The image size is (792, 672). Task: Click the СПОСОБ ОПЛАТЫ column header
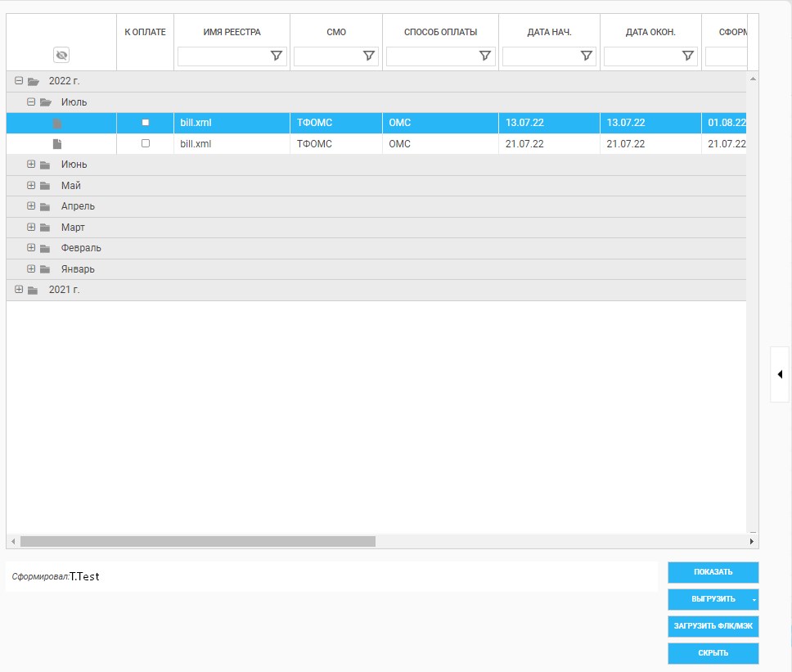(x=440, y=32)
